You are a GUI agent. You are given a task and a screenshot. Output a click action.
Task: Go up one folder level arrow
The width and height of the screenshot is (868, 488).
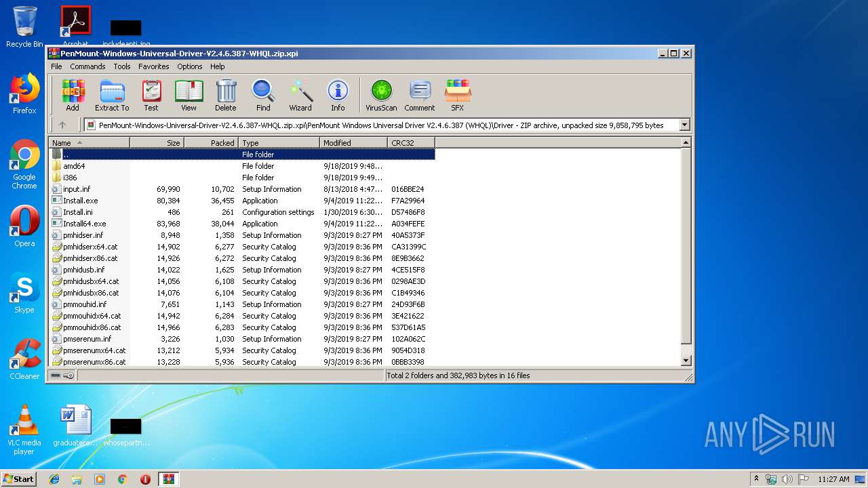(x=62, y=125)
